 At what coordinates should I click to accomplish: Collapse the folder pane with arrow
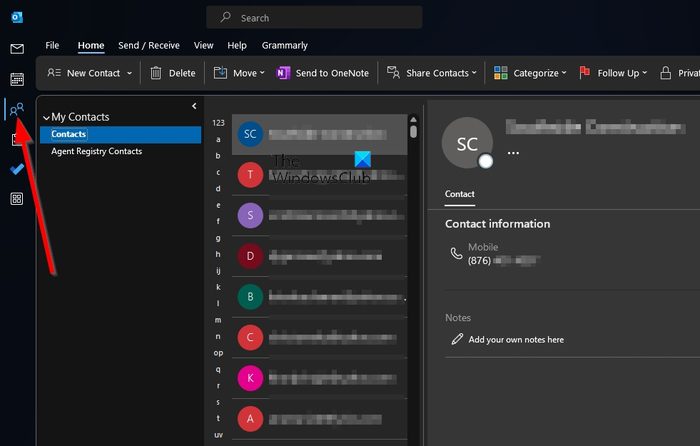[x=194, y=106]
